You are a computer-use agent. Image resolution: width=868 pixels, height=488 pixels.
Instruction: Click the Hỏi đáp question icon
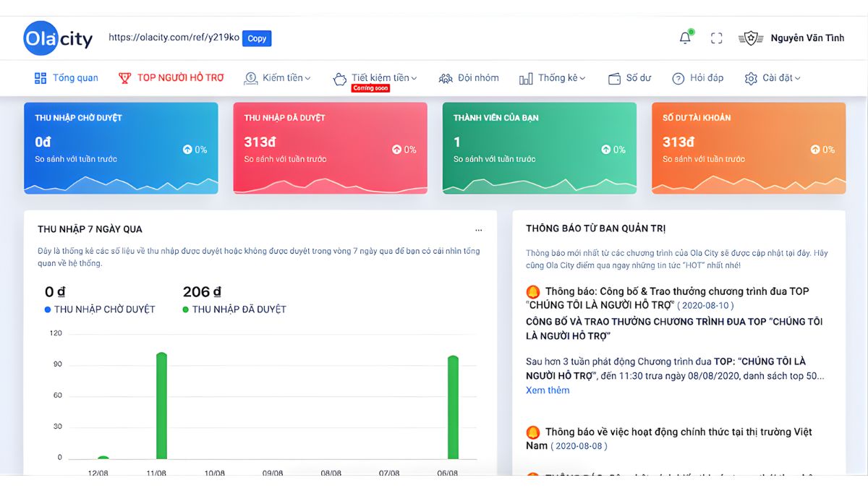(x=678, y=77)
